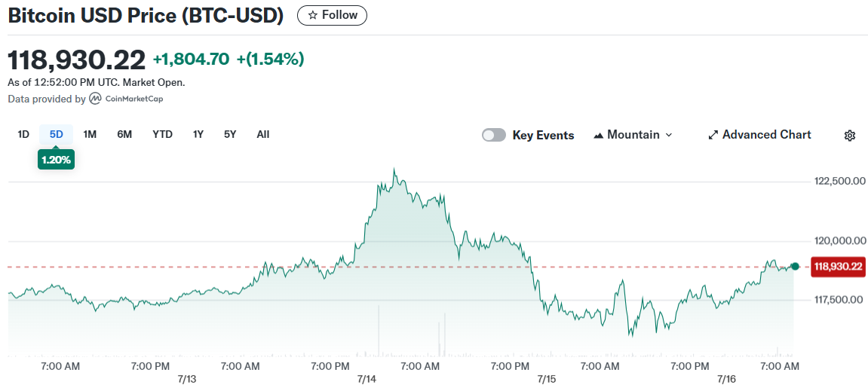This screenshot has width=868, height=388.
Task: Click the 7/16 date label
Action: coord(725,379)
